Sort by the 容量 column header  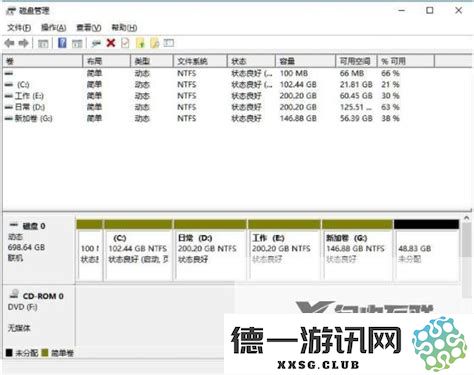[x=306, y=61]
